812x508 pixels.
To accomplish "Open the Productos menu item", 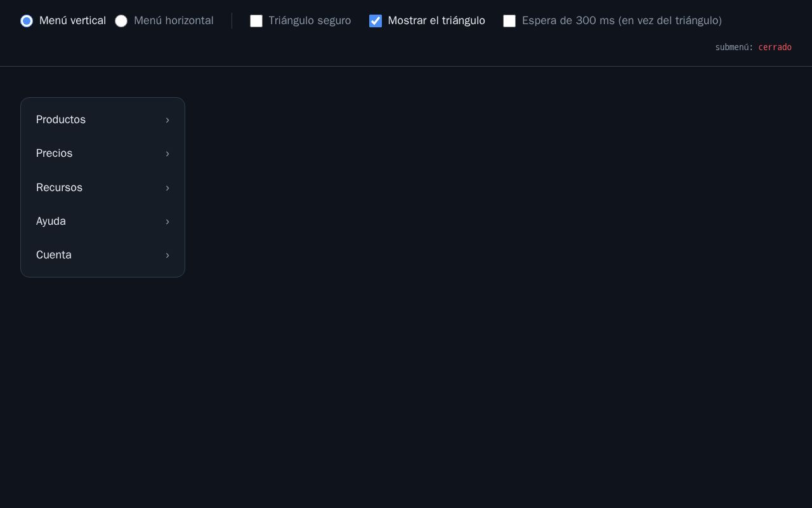I will tap(103, 120).
